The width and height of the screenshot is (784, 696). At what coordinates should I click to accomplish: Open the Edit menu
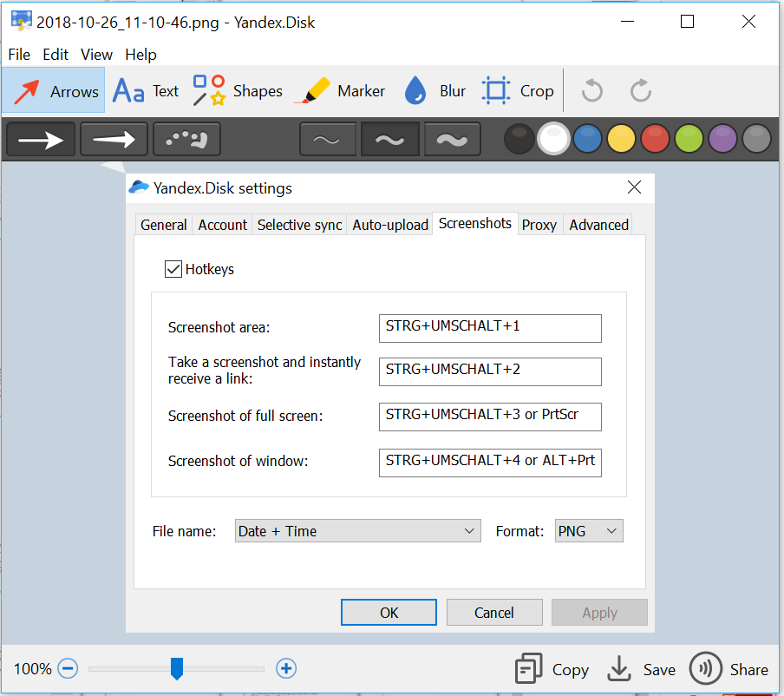coord(56,54)
